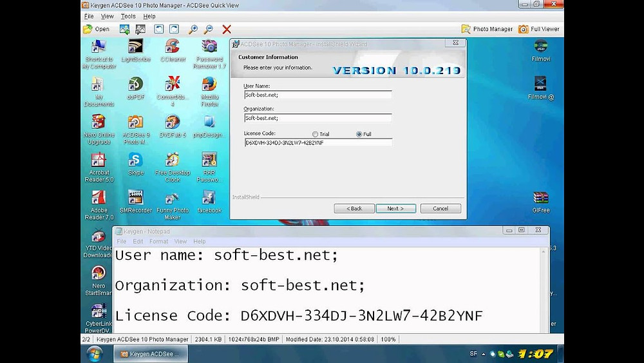Click Next in the InstallShield wizard
The height and width of the screenshot is (363, 644).
click(396, 208)
